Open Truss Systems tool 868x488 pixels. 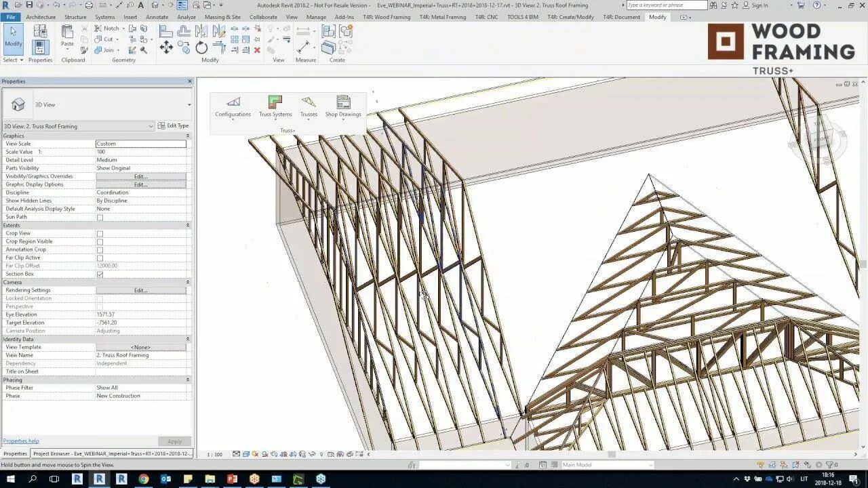(275, 106)
